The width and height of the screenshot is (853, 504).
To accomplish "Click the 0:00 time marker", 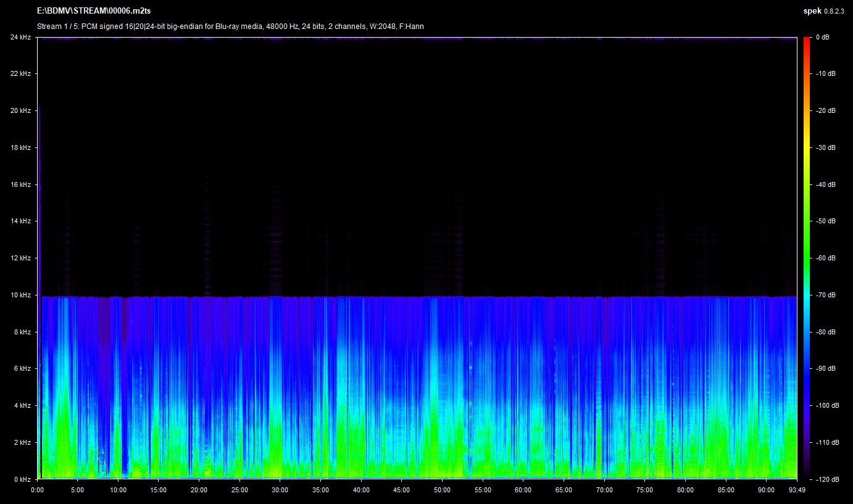I will (x=38, y=490).
